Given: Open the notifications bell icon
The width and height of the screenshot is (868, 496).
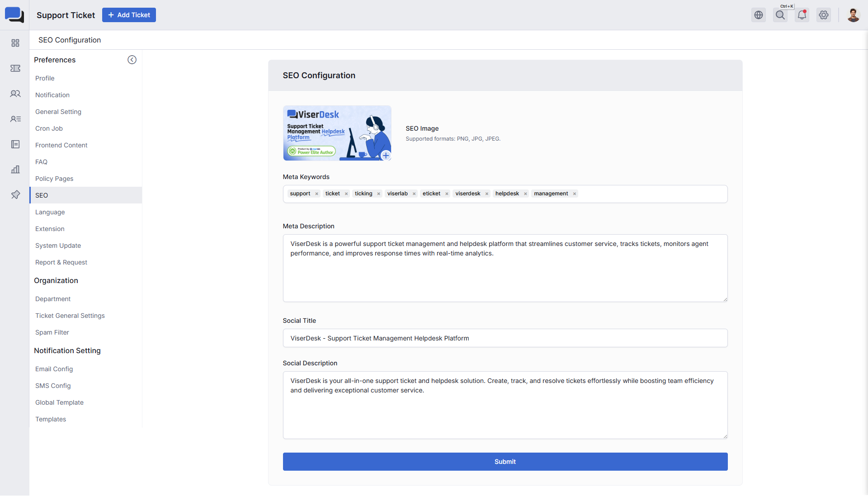Looking at the screenshot, I should (802, 15).
